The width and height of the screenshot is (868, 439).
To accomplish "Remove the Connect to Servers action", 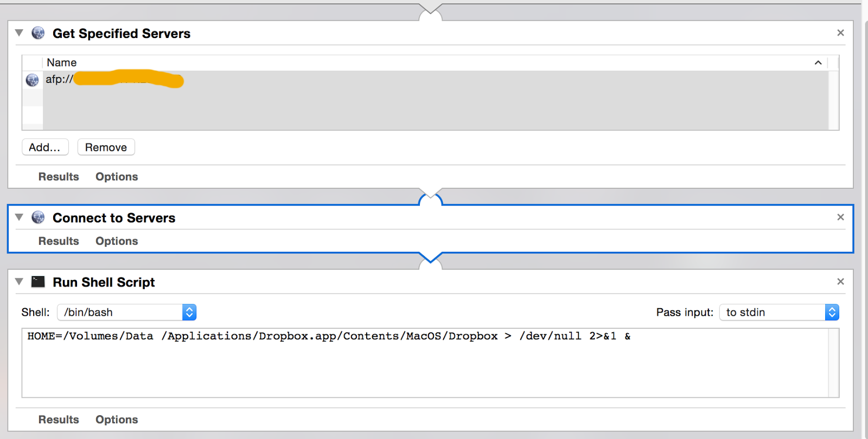I will click(x=840, y=217).
